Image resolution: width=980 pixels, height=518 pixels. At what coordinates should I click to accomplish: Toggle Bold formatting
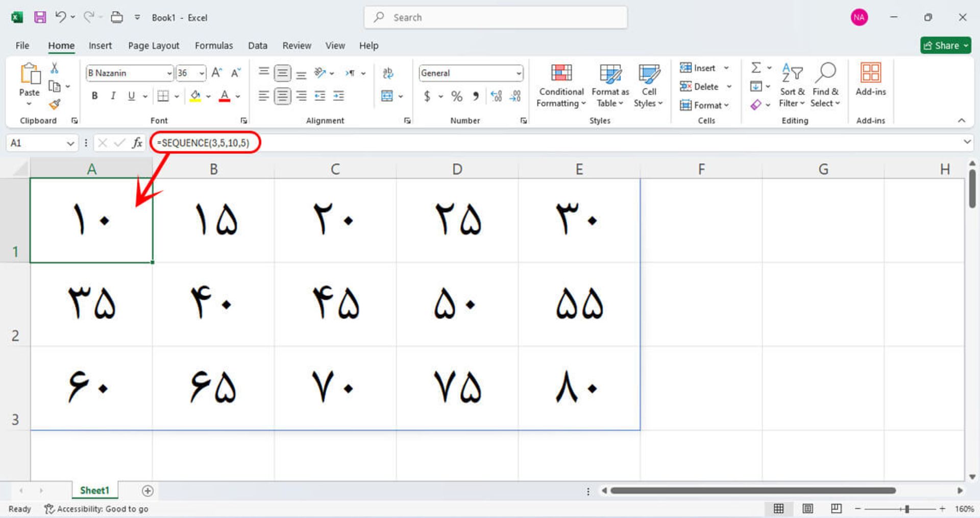[94, 96]
